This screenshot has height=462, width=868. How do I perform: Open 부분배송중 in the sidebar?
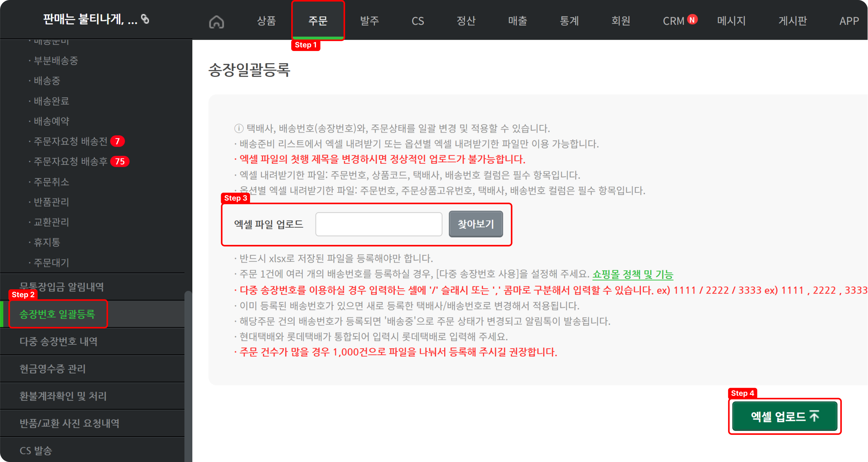pyautogui.click(x=56, y=61)
